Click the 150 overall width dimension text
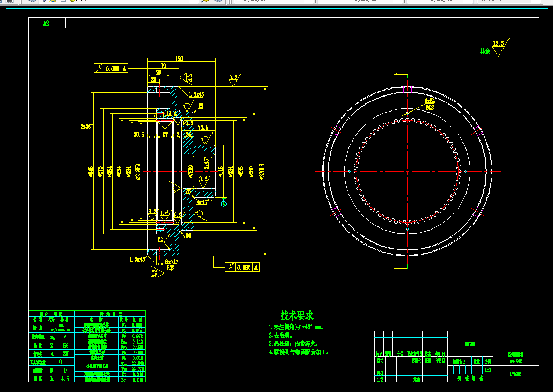 [x=179, y=58]
